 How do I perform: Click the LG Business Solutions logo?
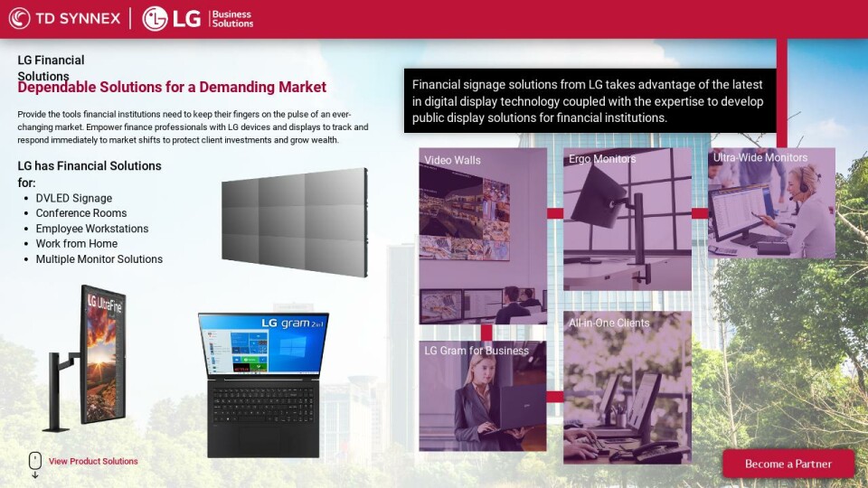click(198, 18)
